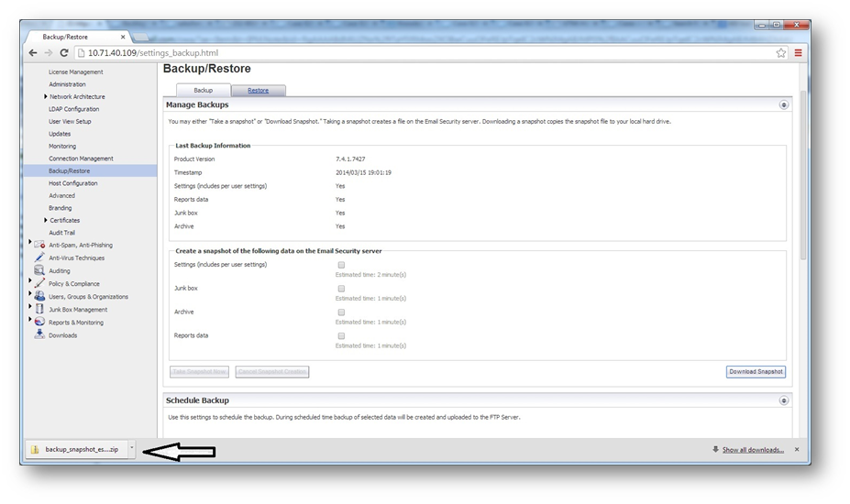Screen dimensions: 850x504
Task: Go to Administration in the sidebar
Action: (67, 84)
